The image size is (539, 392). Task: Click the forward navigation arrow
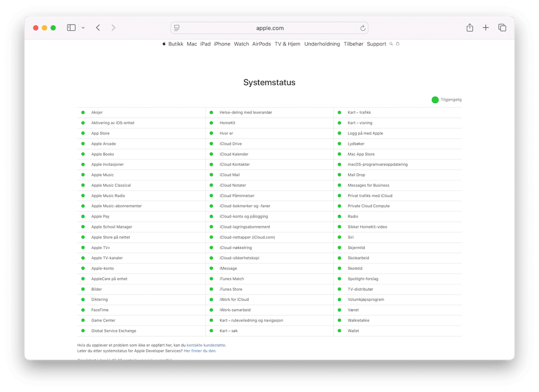(113, 28)
